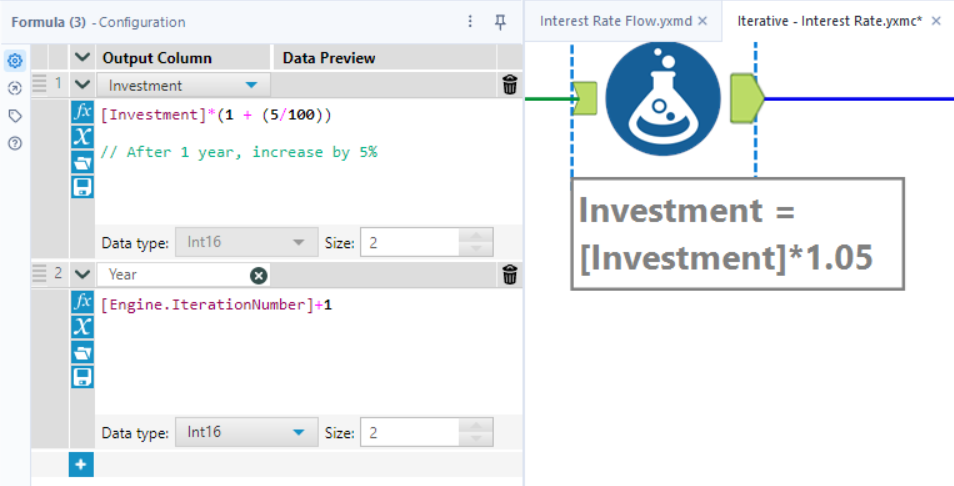Open the Year expression Data type dropdown
The image size is (954, 486).
pyautogui.click(x=297, y=433)
